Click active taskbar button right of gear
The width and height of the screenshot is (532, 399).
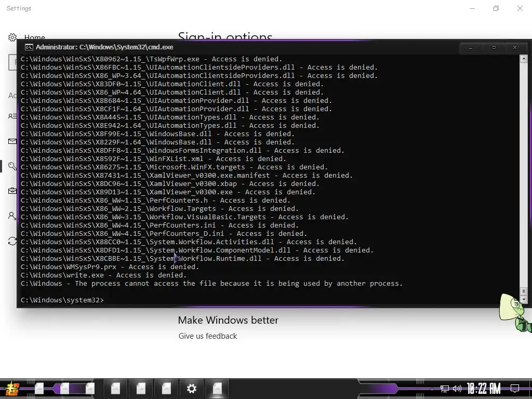(217, 389)
